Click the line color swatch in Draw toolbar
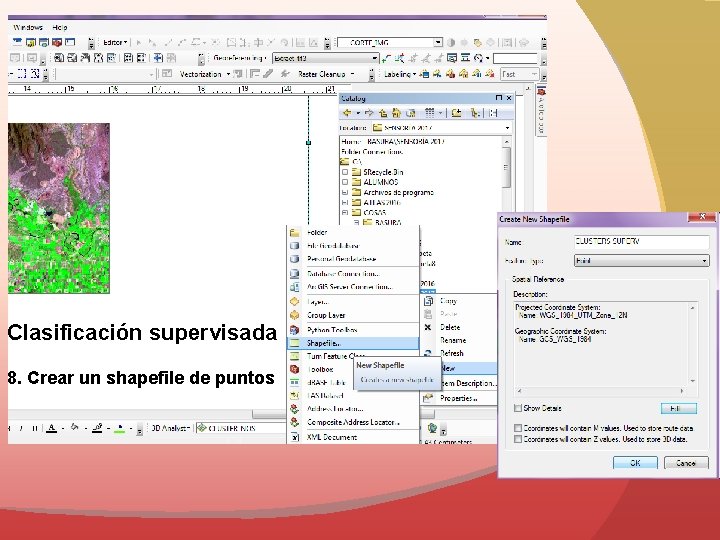The image size is (720, 540). pos(97,428)
